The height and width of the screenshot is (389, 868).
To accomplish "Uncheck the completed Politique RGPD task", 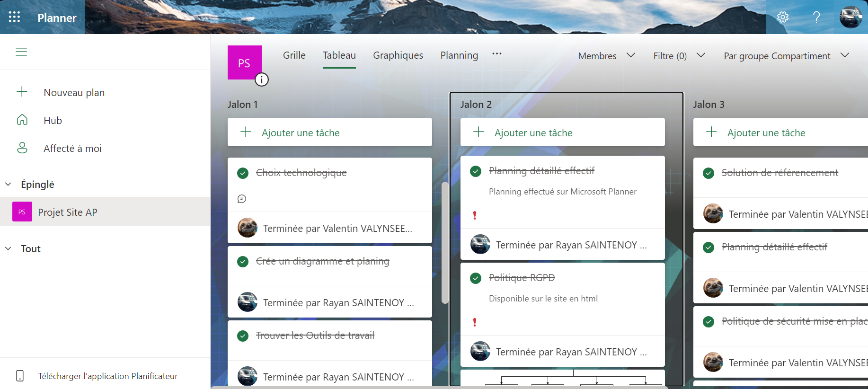I will click(476, 278).
